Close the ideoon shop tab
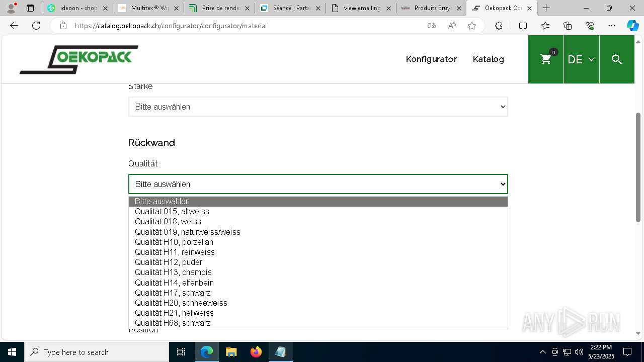This screenshot has height=362, width=644. coord(105,8)
